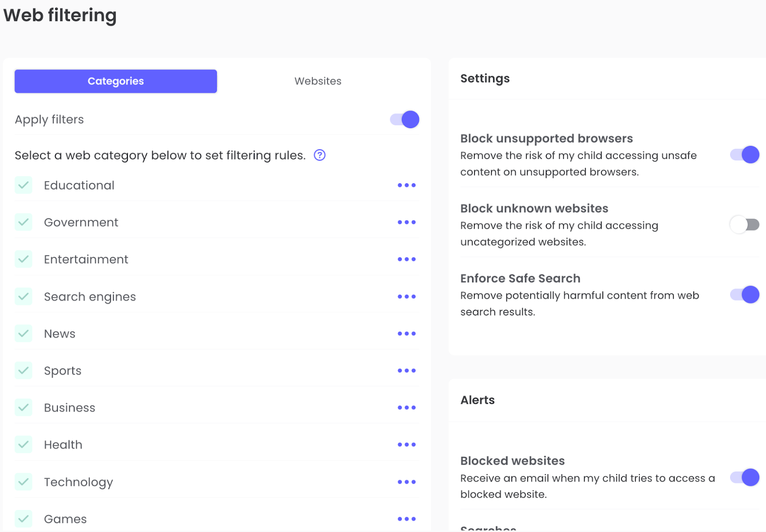Click the Health category label
The image size is (766, 532).
tap(63, 444)
